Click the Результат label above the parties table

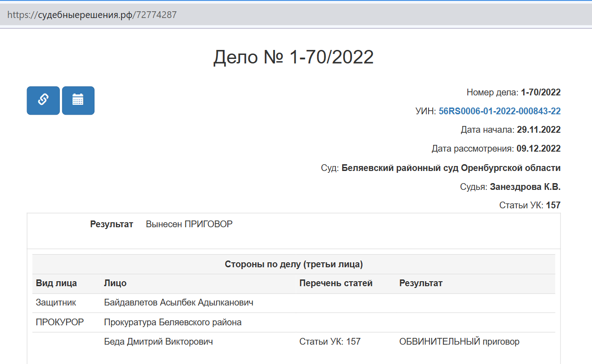(112, 224)
